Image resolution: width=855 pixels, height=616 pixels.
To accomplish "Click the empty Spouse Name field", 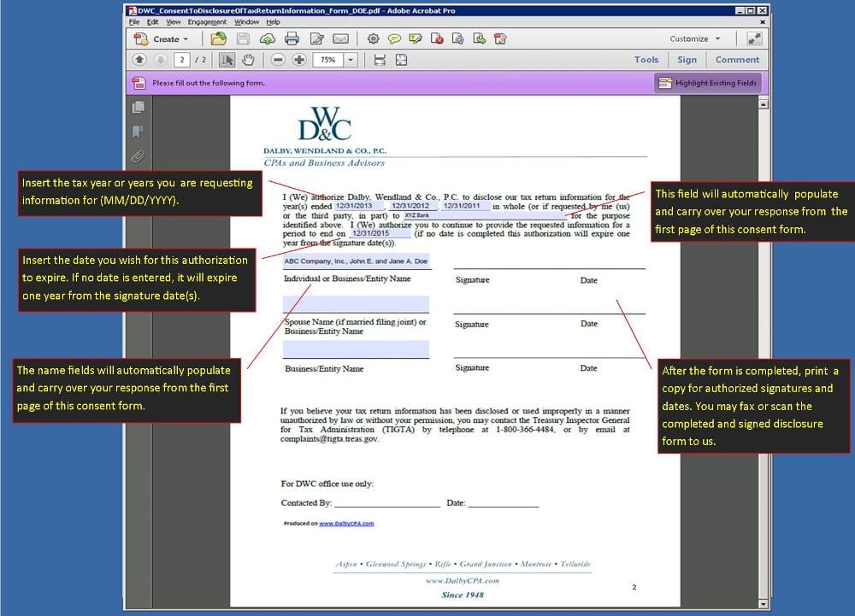I will [356, 304].
